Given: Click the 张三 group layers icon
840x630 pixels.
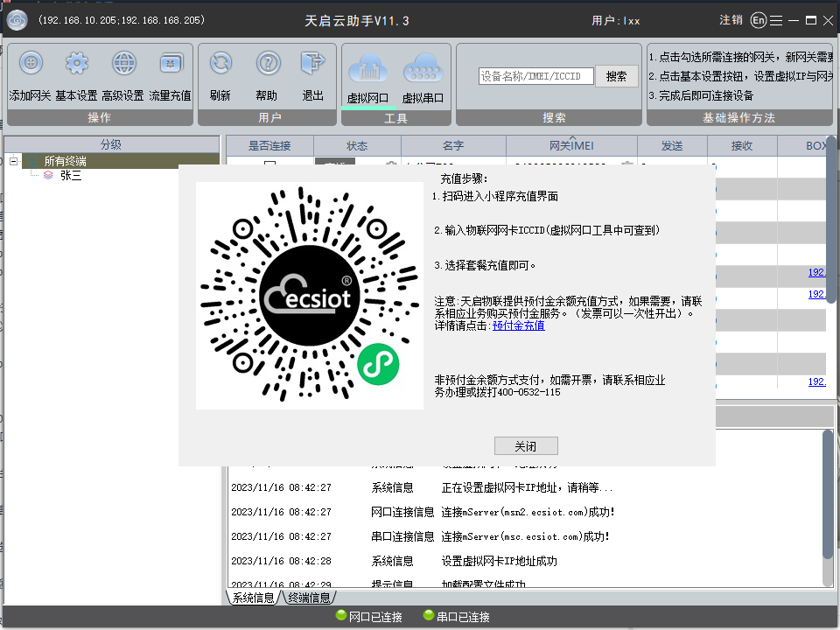Looking at the screenshot, I should pyautogui.click(x=48, y=175).
